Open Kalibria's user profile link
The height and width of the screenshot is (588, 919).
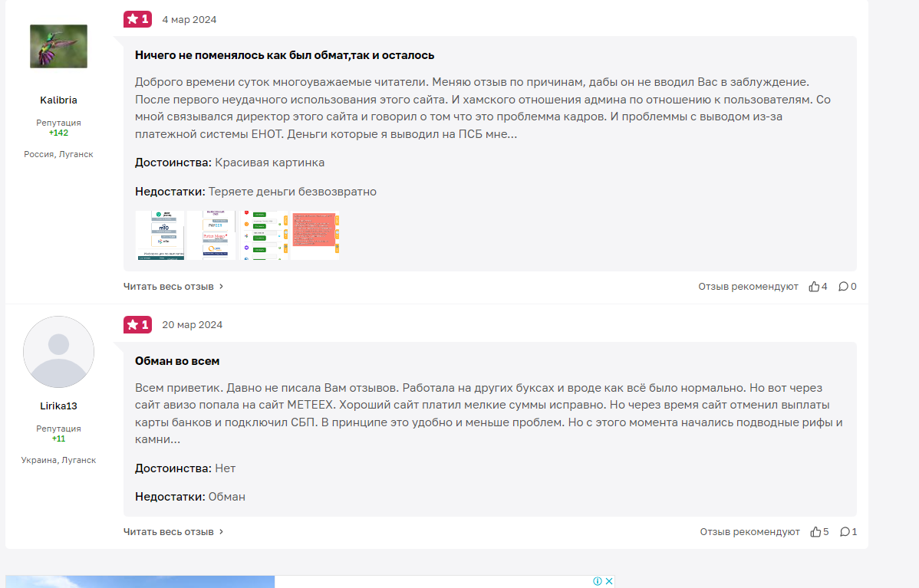[x=58, y=100]
